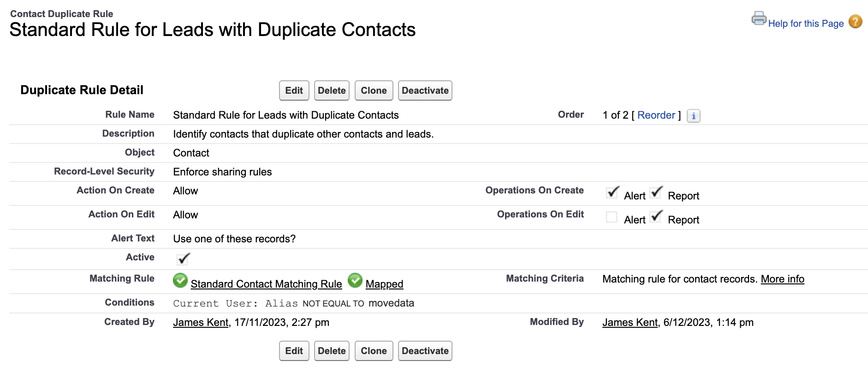Click the 'Contact Duplicate Rule' page label
Viewport: 868px width, 373px height.
[61, 14]
